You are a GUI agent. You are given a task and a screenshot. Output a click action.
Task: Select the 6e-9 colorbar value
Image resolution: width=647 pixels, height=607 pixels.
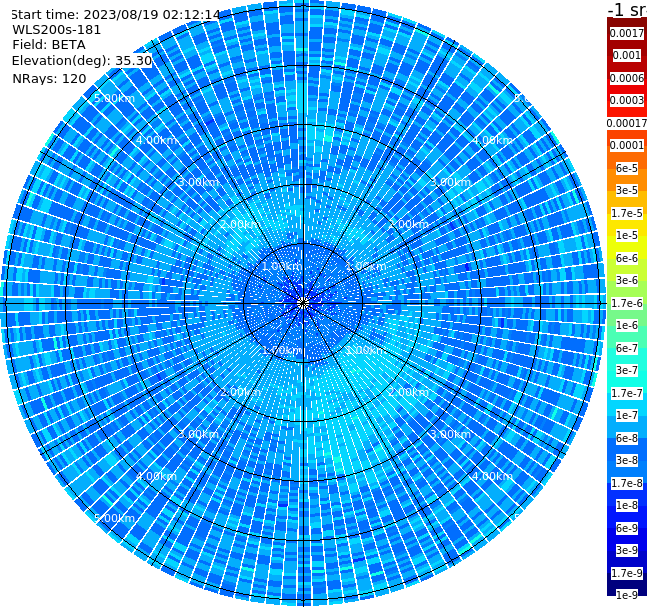tap(627, 528)
